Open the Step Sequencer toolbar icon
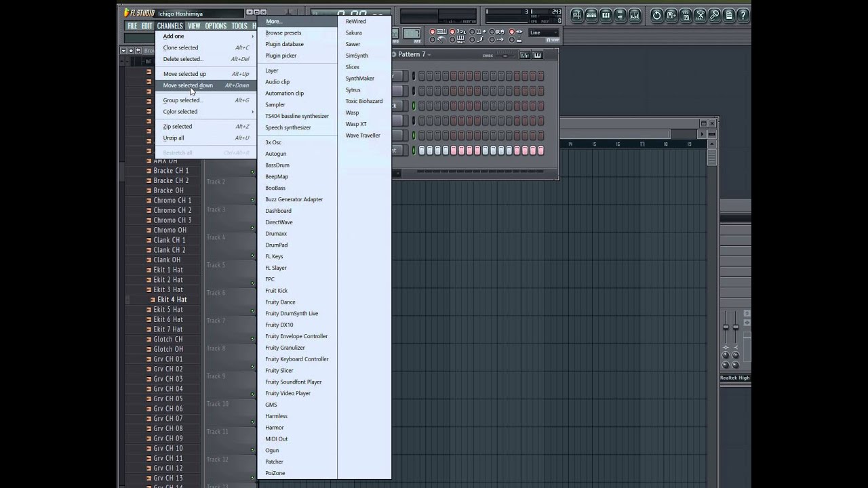 click(591, 15)
